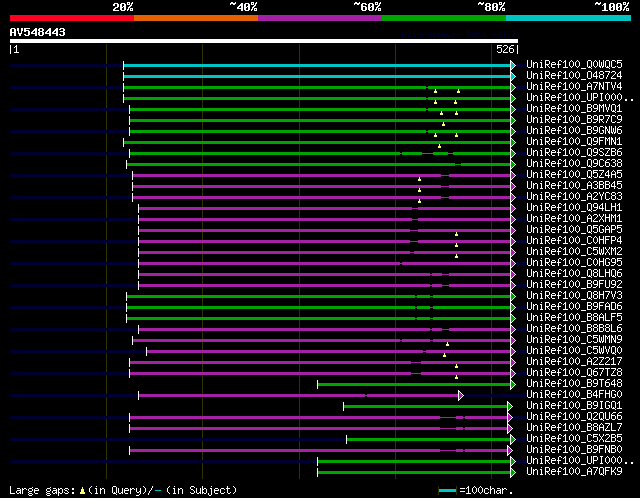640x498 pixels.
Task: Select the UniRef100_Q5GAP5 label
Action: click(x=574, y=230)
